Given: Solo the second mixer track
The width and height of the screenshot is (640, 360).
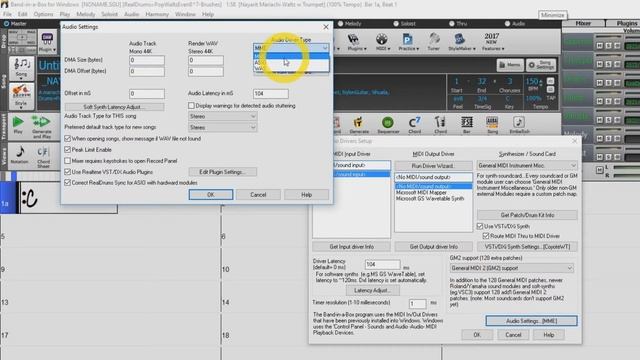Looking at the screenshot, I should pyautogui.click(x=608, y=64).
